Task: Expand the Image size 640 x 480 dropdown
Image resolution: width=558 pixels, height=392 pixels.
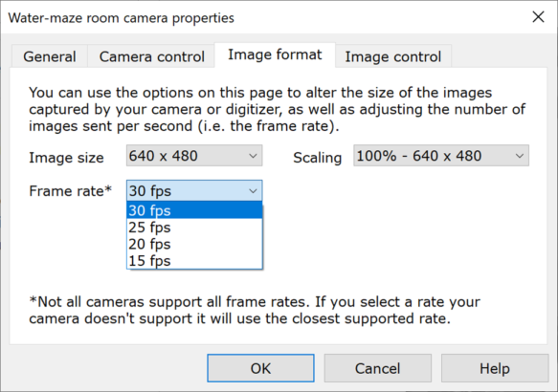Action: click(x=194, y=156)
